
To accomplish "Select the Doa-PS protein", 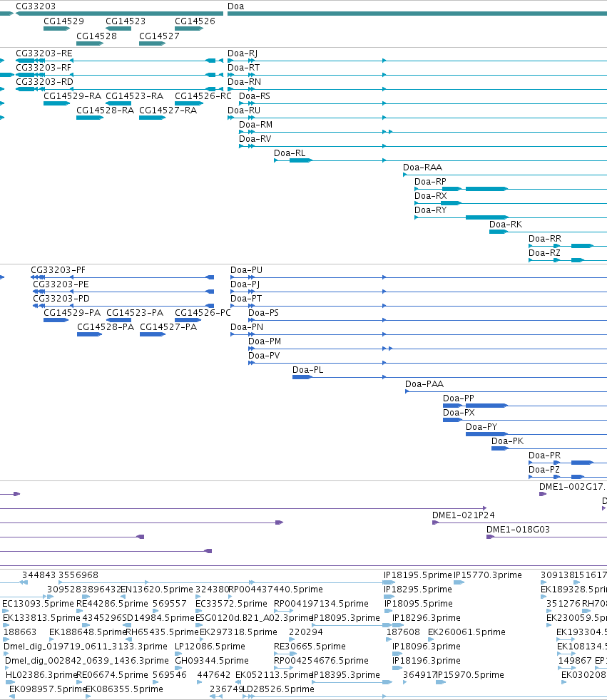I will (263, 313).
